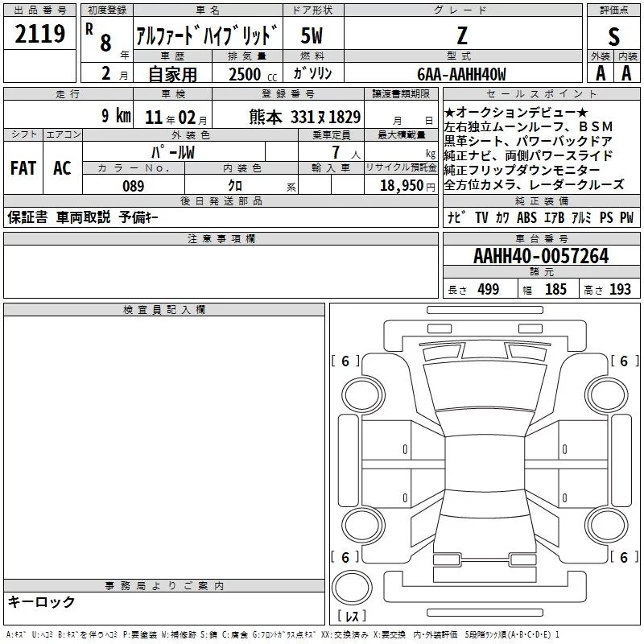644x644 pixels.
Task: Click ABS in genuine equipment row
Action: pyautogui.click(x=526, y=217)
